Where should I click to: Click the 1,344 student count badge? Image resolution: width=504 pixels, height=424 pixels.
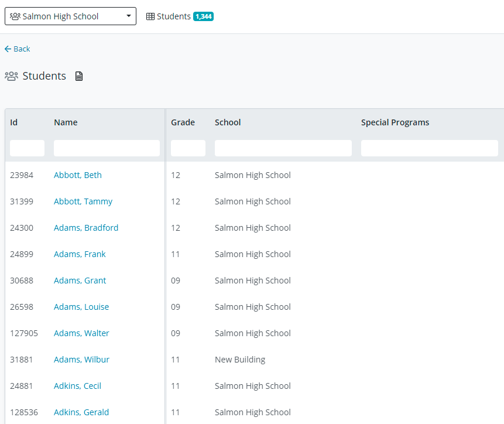204,16
